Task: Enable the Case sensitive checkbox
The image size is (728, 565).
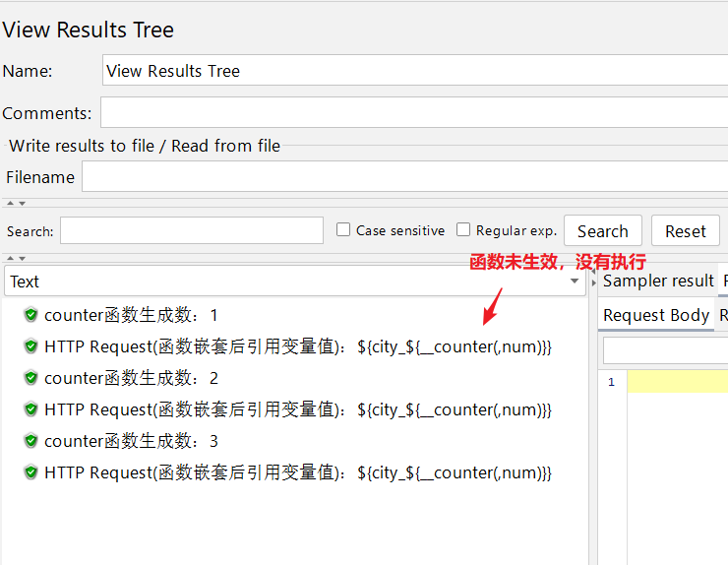Action: pyautogui.click(x=343, y=229)
